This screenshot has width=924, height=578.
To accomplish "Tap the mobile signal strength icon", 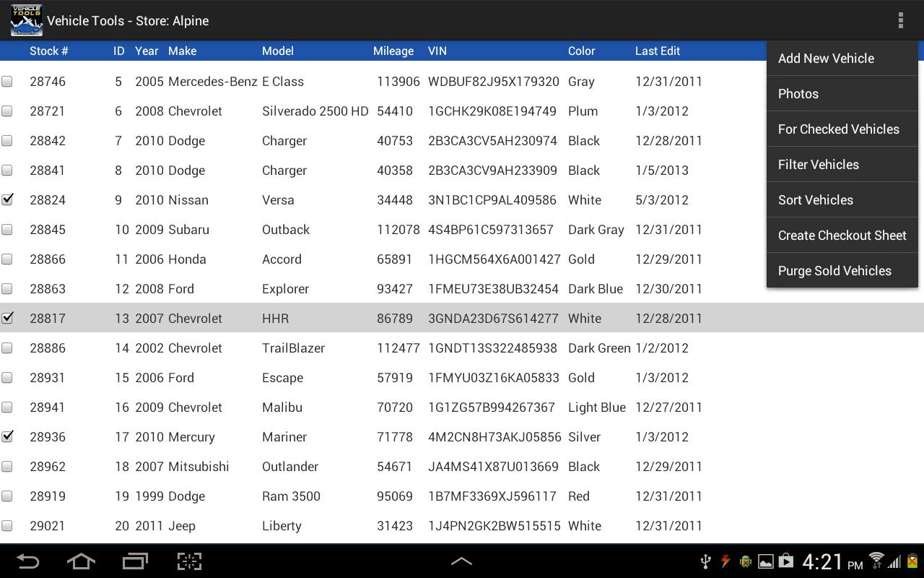I will (x=895, y=561).
